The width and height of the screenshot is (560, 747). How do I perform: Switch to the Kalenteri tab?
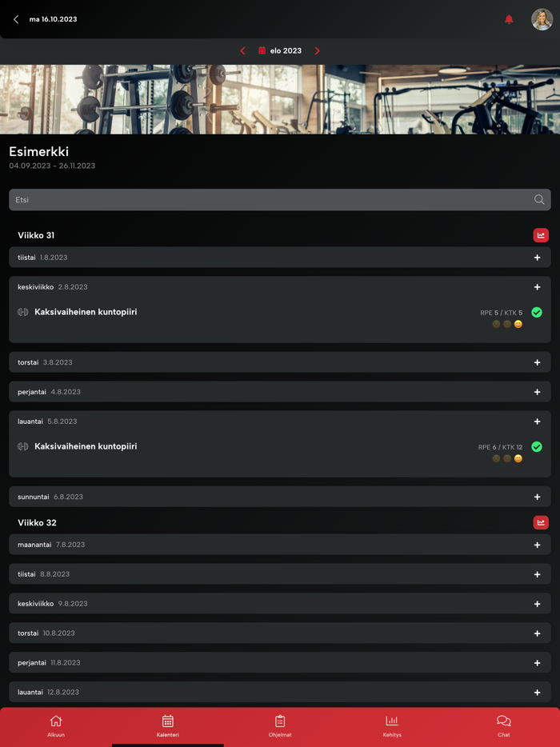(x=168, y=725)
